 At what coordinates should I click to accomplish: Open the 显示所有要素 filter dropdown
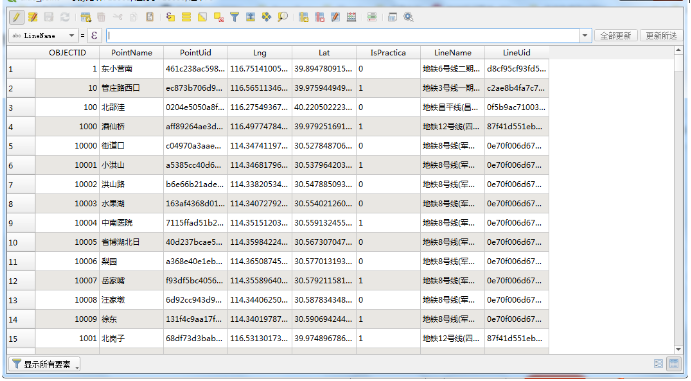pyautogui.click(x=44, y=364)
